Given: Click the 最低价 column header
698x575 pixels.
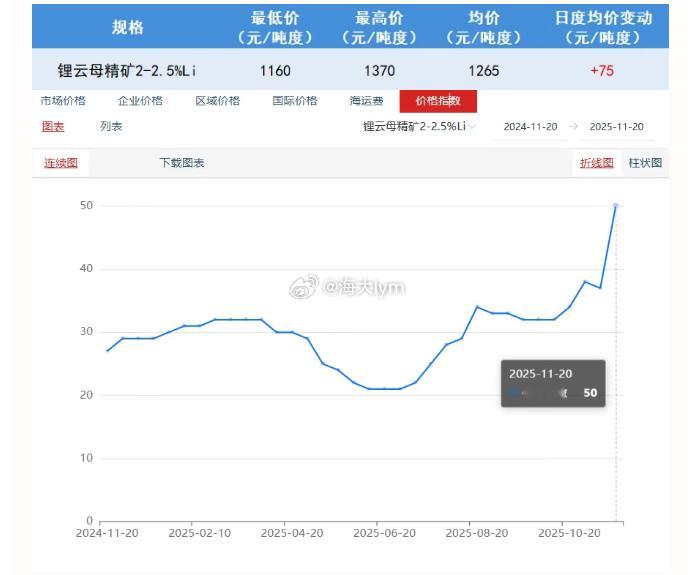Looking at the screenshot, I should (x=275, y=28).
